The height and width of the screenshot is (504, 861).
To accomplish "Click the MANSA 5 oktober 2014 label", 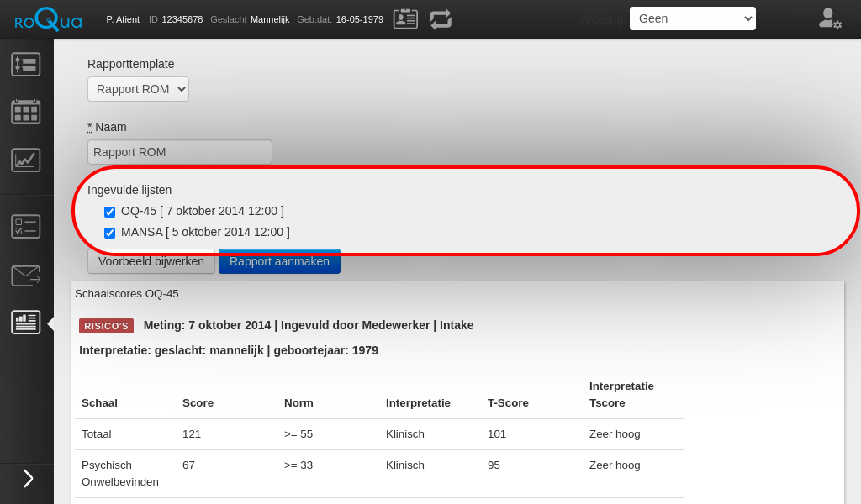I will [205, 232].
